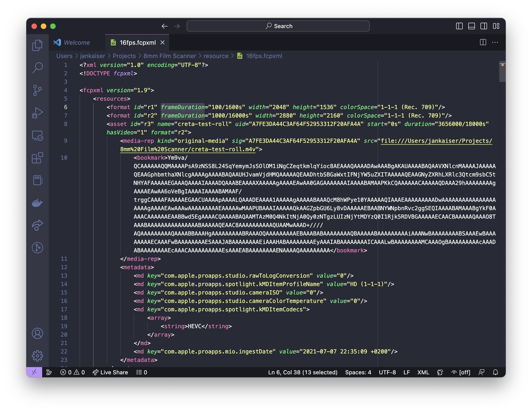The image size is (532, 412).
Task: Click line number 6 in gutter
Action: coord(66,107)
